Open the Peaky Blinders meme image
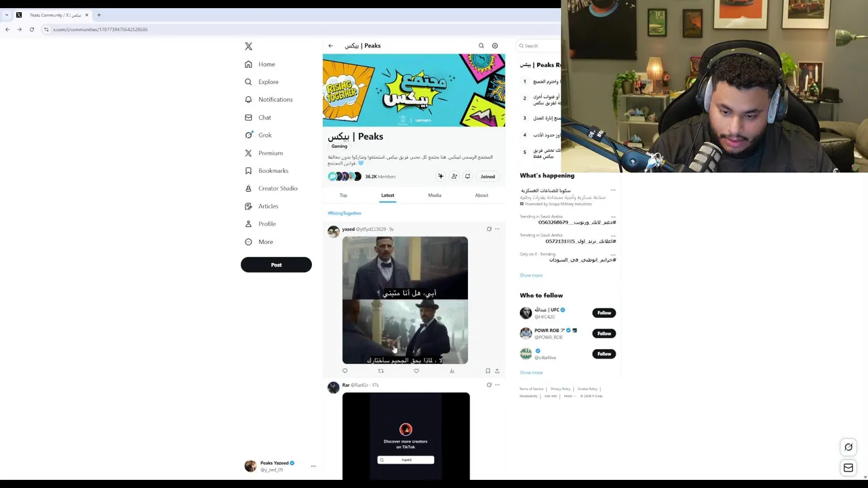 click(x=405, y=300)
